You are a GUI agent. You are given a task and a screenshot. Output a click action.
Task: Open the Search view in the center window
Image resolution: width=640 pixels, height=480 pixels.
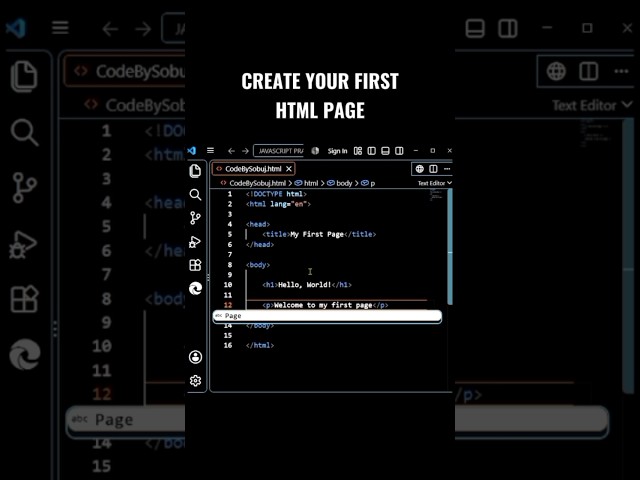pos(195,195)
